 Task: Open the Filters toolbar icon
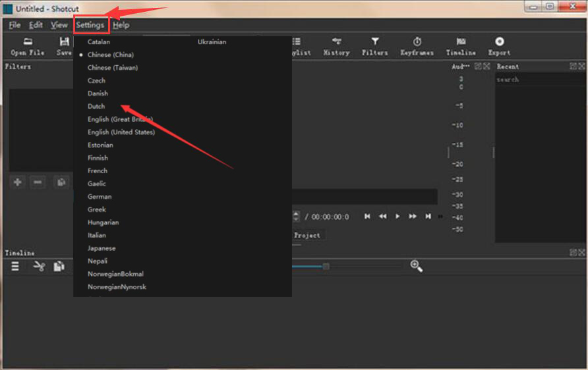pos(374,47)
